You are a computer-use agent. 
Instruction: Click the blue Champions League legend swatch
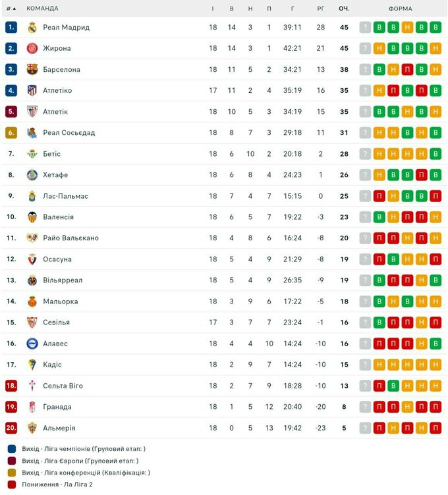[x=11, y=449]
